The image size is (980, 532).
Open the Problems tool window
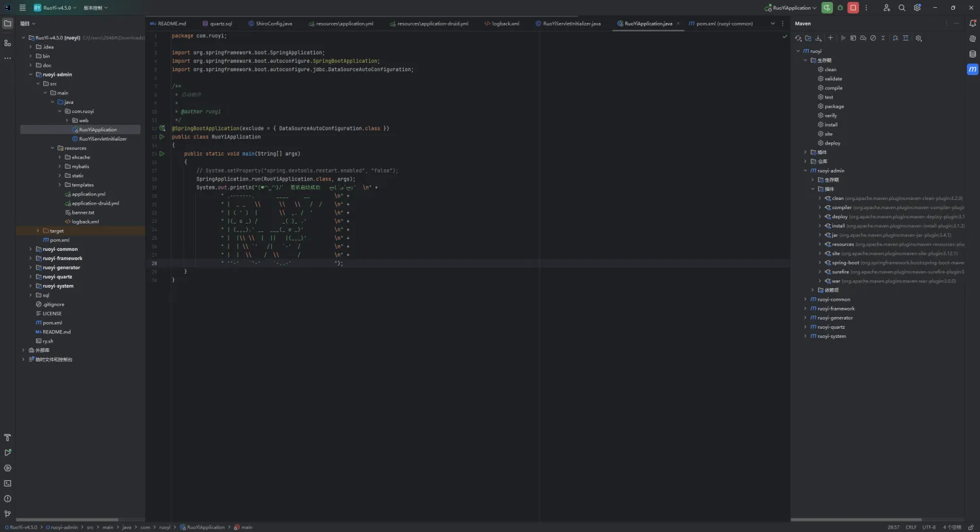click(8, 499)
